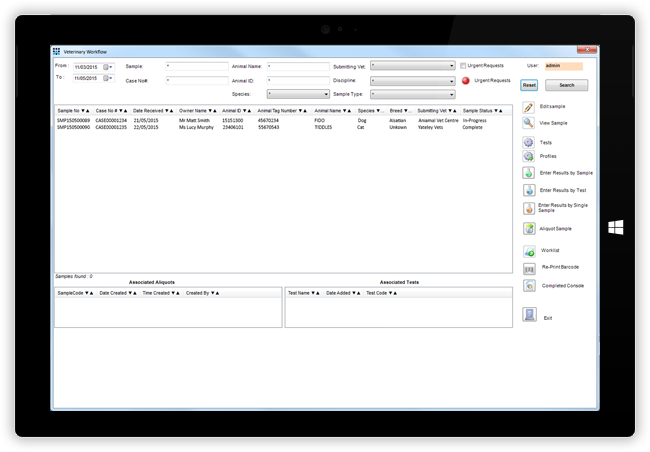Click the Sample input field
650x452 pixels.
pos(197,66)
